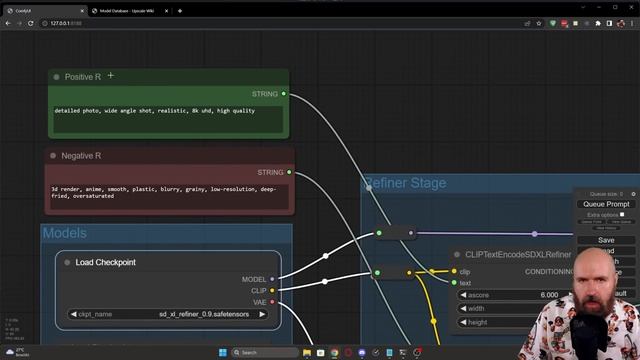The height and width of the screenshot is (360, 640).
Task: Click the Positive R STRING output socket
Action: (284, 94)
